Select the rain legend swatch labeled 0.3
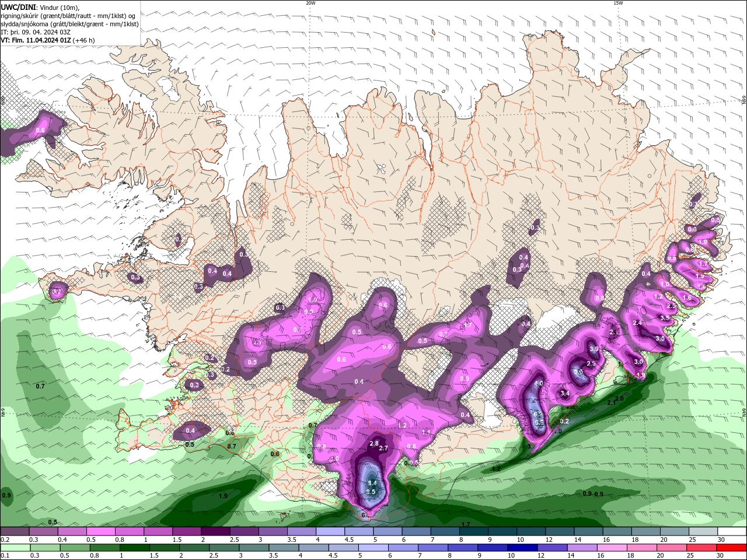This screenshot has height=560, width=747. click(45, 548)
